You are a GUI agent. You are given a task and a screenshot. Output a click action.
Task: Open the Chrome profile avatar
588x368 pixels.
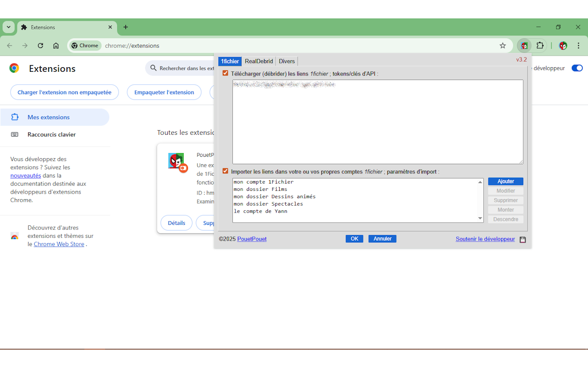[563, 46]
